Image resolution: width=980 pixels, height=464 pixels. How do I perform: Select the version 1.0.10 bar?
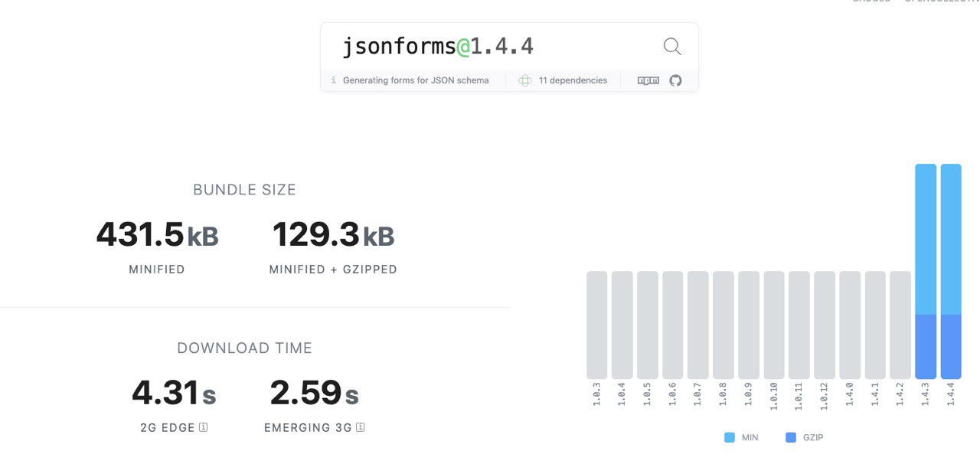[x=774, y=325]
